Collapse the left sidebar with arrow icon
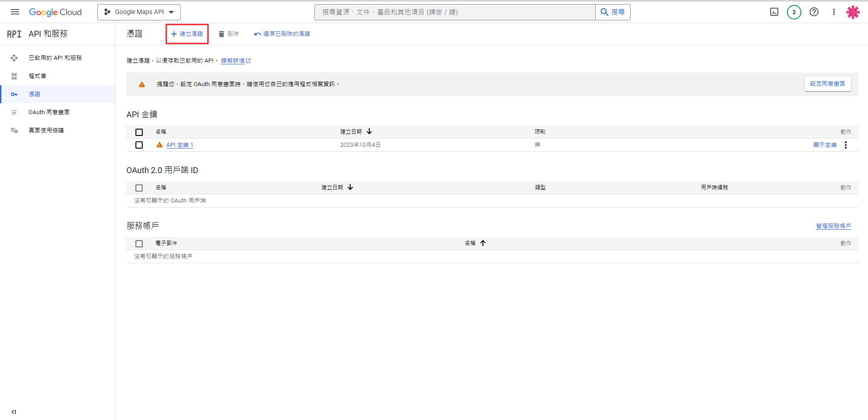The width and height of the screenshot is (868, 420). click(14, 412)
